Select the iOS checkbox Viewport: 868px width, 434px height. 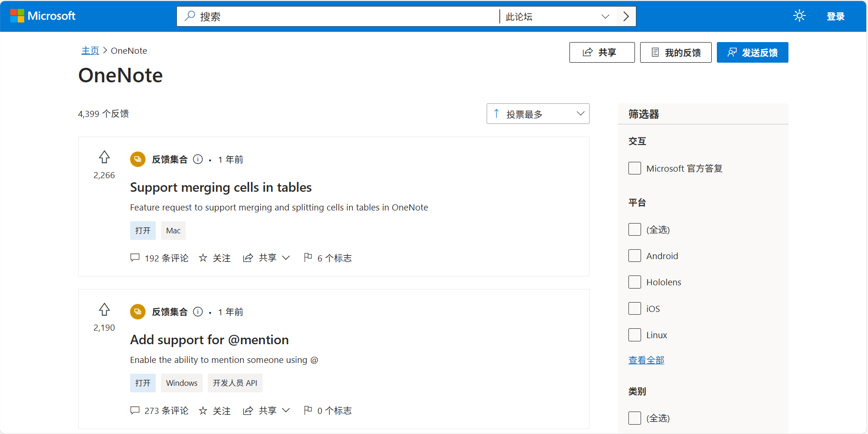[x=635, y=308]
